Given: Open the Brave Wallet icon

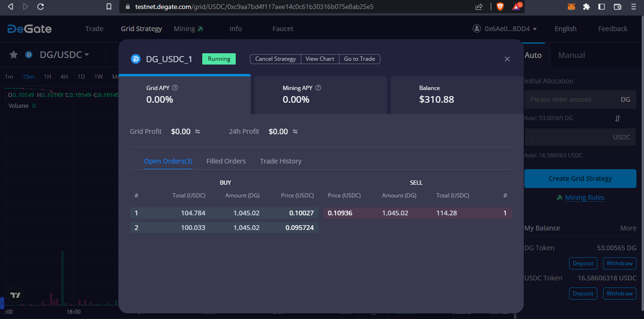Looking at the screenshot, I should click(x=618, y=7).
